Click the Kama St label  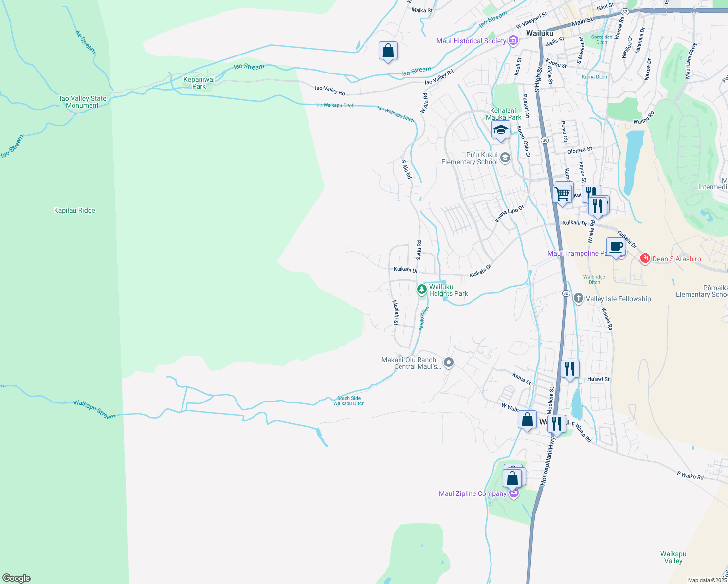click(522, 378)
